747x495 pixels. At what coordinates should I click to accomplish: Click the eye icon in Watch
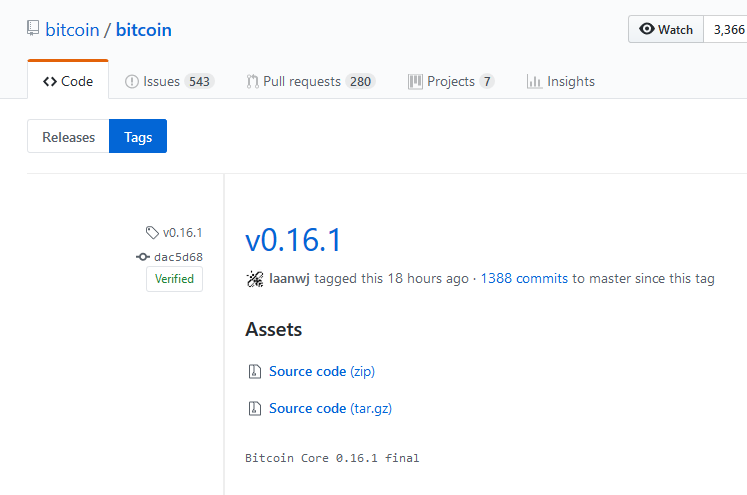tap(646, 29)
